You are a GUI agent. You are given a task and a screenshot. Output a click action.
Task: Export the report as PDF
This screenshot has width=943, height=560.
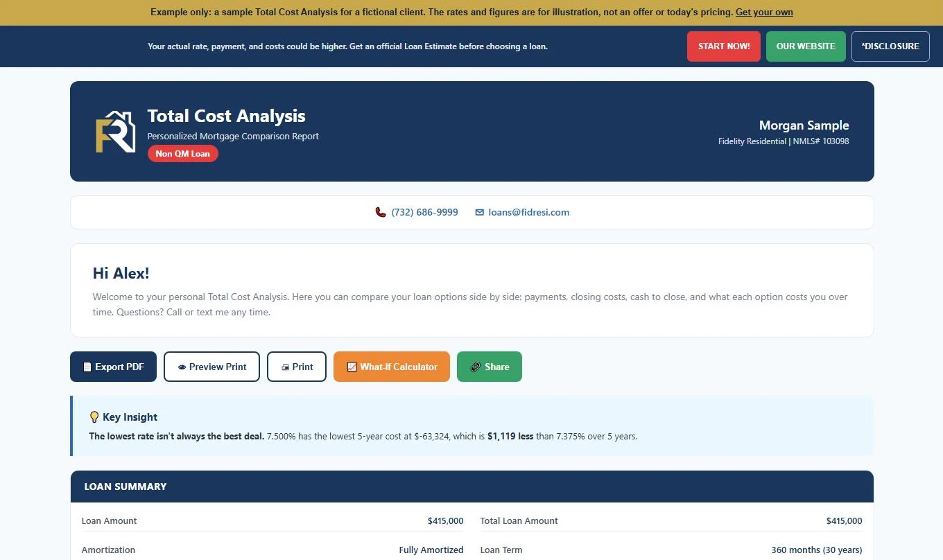[x=113, y=367]
